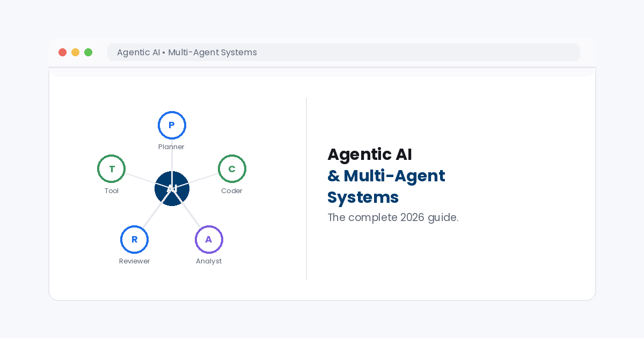Screen dimensions: 644x338
Task: Click the subtitle "The complete 2026 guide."
Action: tap(393, 218)
